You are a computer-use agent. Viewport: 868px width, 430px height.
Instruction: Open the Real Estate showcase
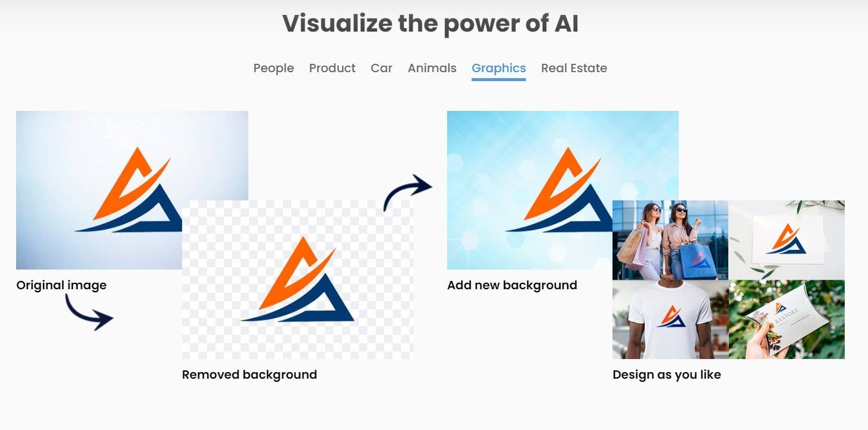pyautogui.click(x=574, y=68)
